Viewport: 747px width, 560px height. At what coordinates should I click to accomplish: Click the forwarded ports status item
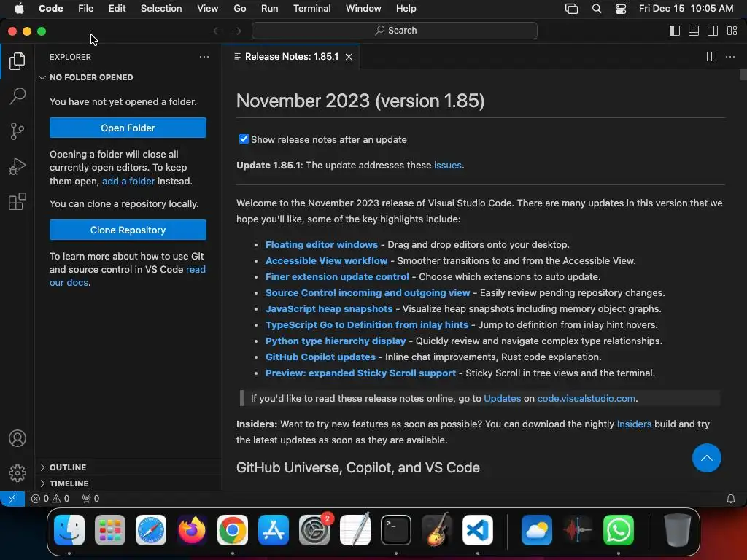coord(90,499)
